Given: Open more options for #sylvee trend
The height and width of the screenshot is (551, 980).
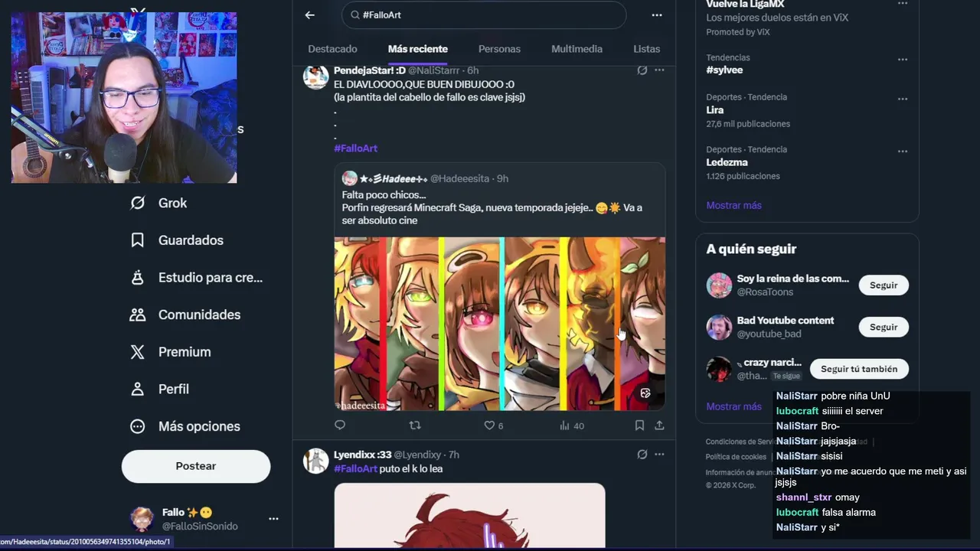Looking at the screenshot, I should 903,60.
